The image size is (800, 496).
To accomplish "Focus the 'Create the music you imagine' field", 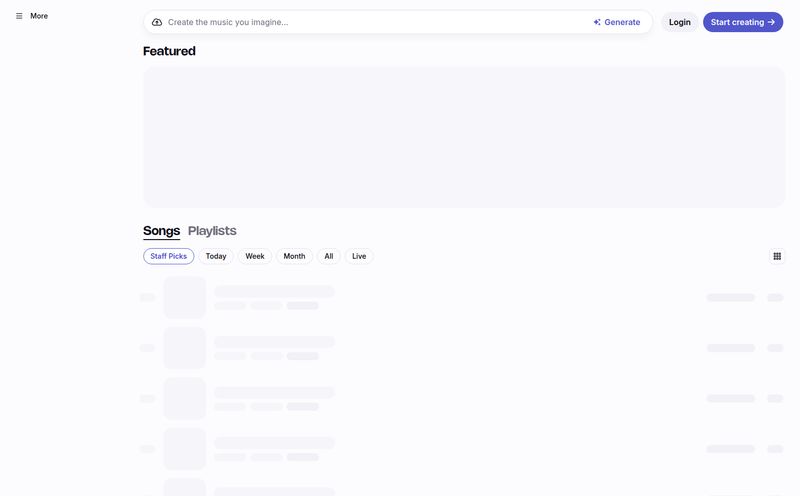I will 375,22.
